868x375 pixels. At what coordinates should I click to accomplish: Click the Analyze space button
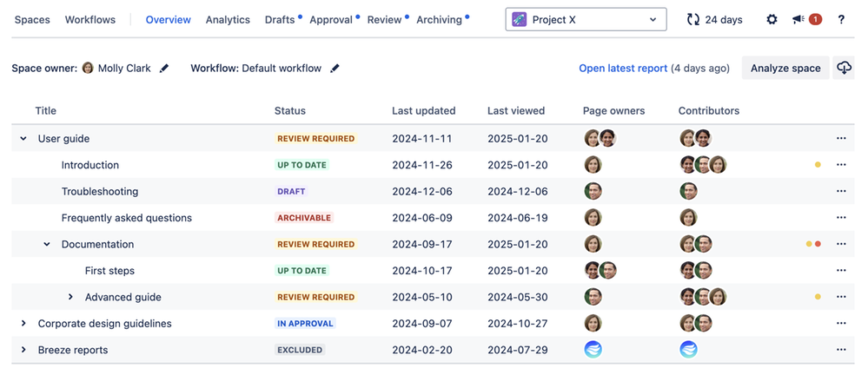tap(785, 68)
